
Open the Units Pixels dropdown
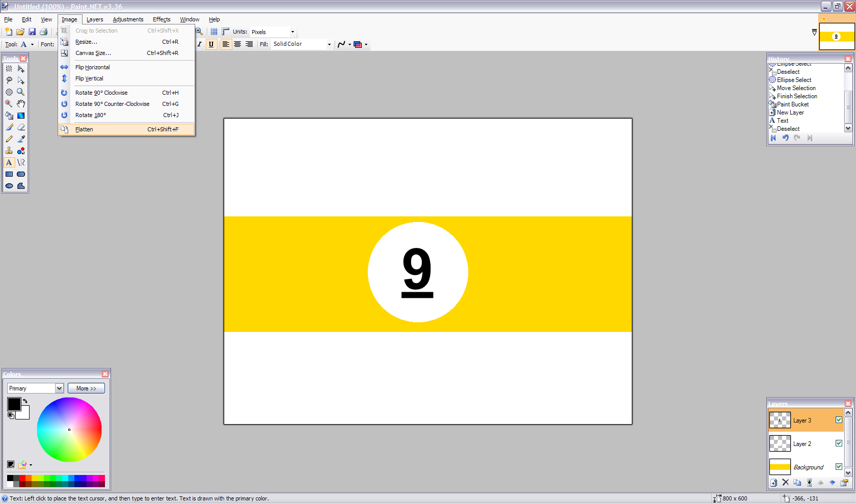point(273,32)
